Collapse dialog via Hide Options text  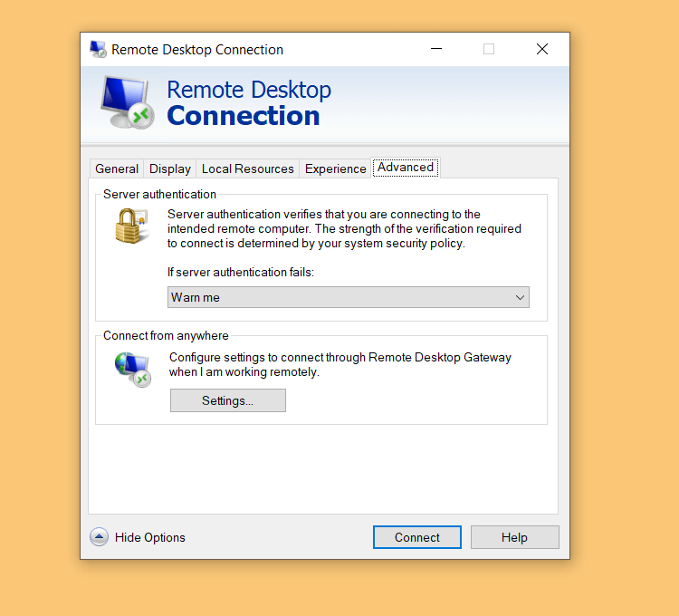[149, 537]
